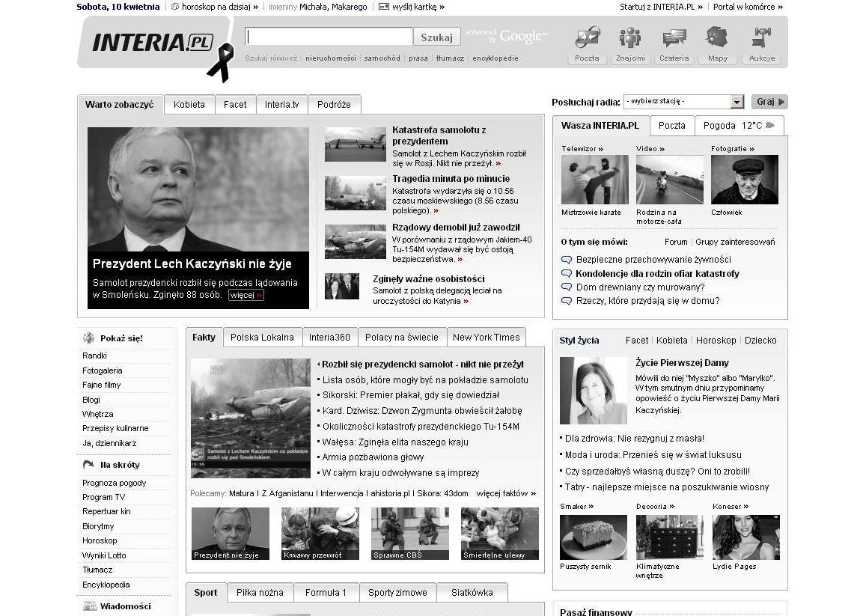Open the Formuła 1 tab

(x=326, y=593)
